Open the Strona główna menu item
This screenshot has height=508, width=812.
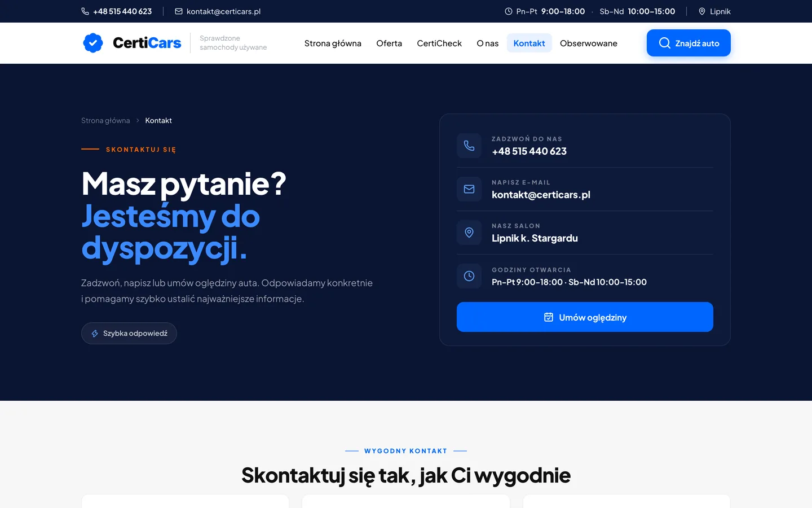coord(333,43)
